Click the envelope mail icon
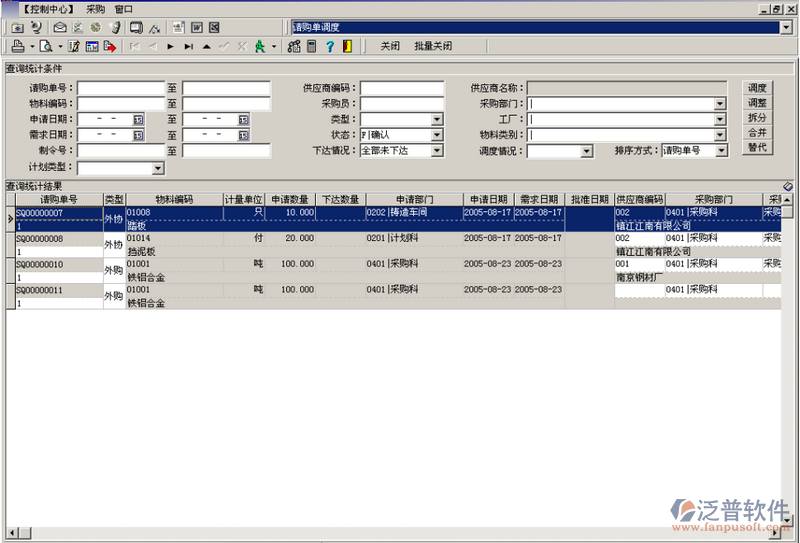Screen dimensions: 800x543 pyautogui.click(x=60, y=27)
